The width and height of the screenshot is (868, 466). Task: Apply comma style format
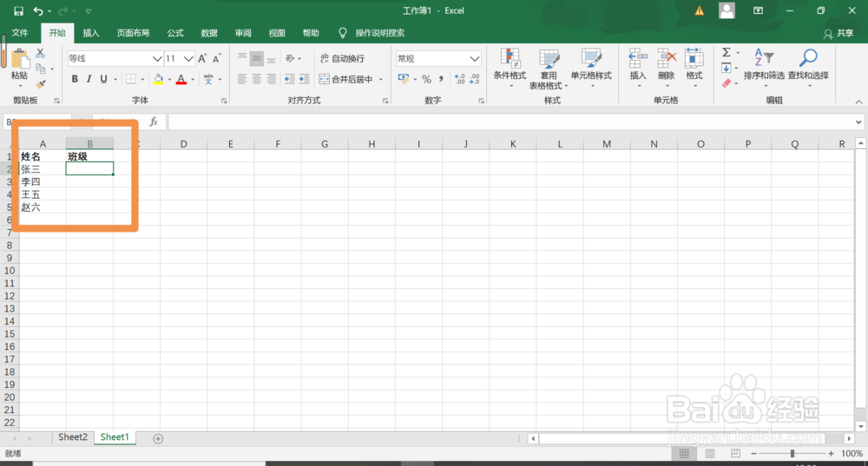click(441, 79)
